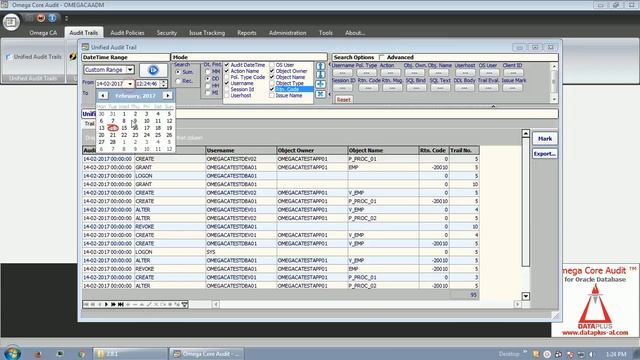This screenshot has height=360, width=640.
Task: Click the Unified Audit Trail window icon
Action: pyautogui.click(x=85, y=47)
